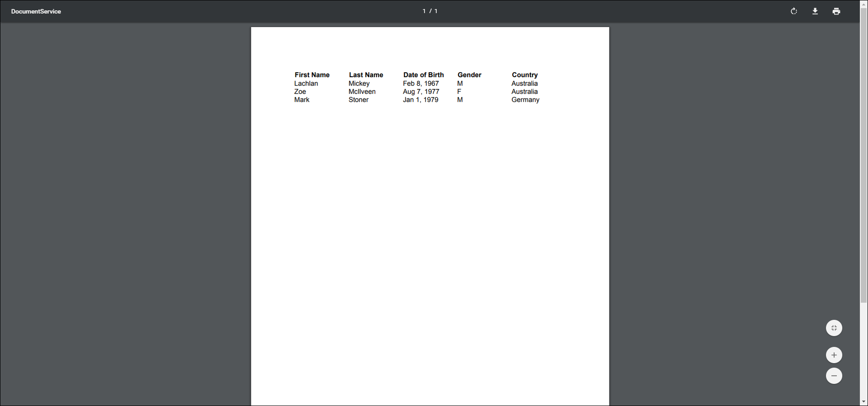Click the name Lachlan in the table

306,84
